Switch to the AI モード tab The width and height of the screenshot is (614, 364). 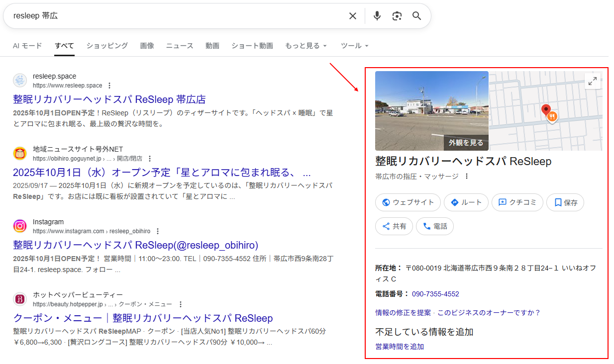tap(27, 46)
